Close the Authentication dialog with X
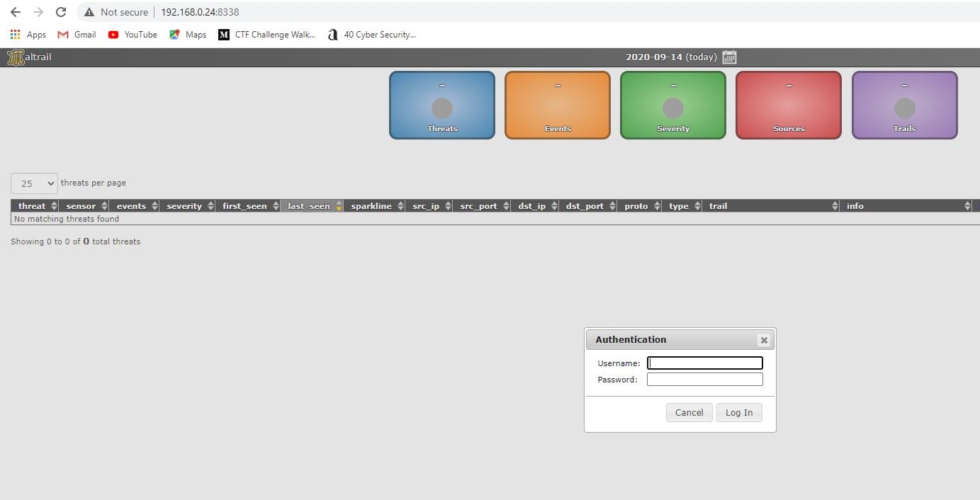980x500 pixels. pos(764,340)
